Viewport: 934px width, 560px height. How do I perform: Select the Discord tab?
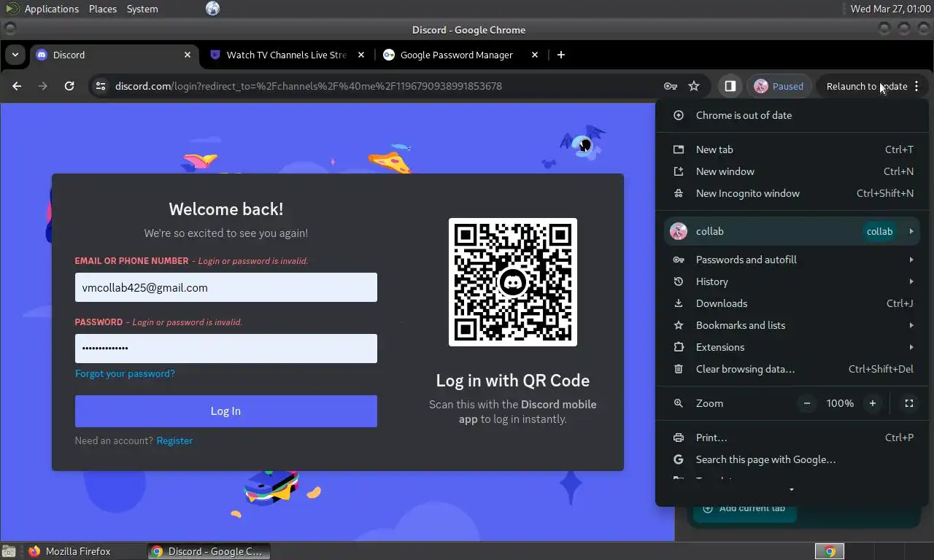click(113, 55)
